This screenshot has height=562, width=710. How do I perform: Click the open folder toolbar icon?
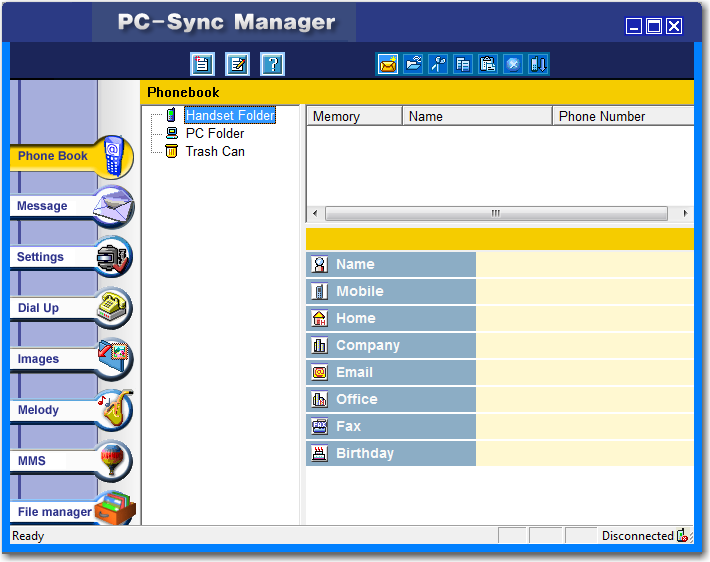[412, 65]
